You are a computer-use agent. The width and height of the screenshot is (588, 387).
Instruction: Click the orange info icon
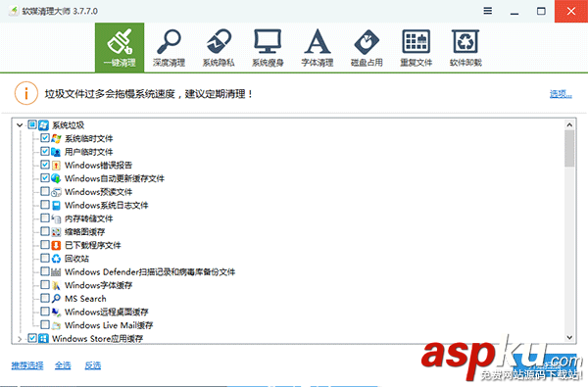pyautogui.click(x=26, y=93)
